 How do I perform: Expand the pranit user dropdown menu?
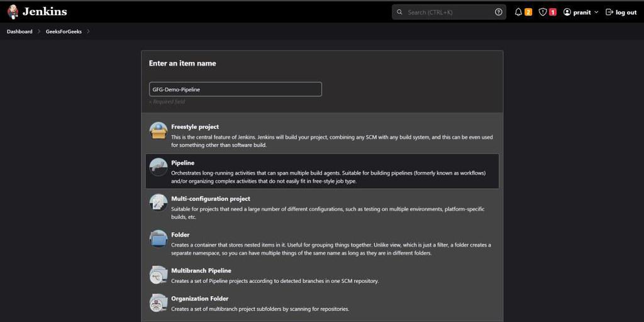(x=596, y=12)
